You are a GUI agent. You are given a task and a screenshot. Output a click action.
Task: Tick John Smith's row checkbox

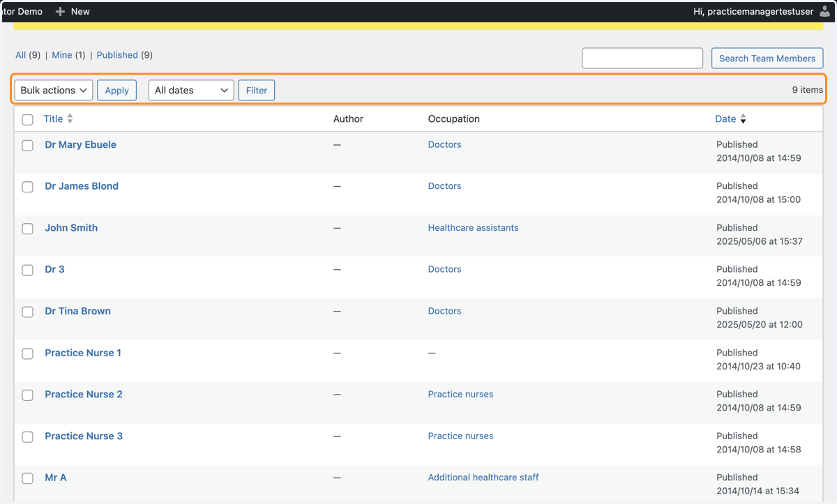pyautogui.click(x=28, y=229)
